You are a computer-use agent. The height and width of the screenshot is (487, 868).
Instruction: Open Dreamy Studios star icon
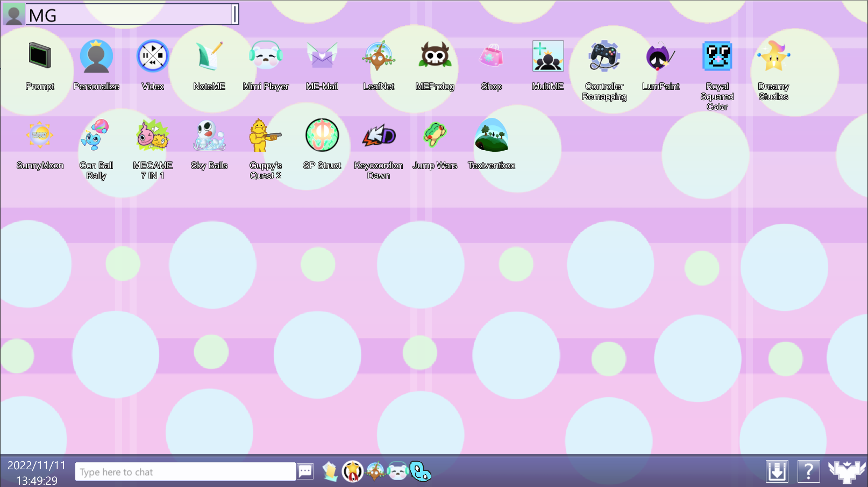pos(774,56)
